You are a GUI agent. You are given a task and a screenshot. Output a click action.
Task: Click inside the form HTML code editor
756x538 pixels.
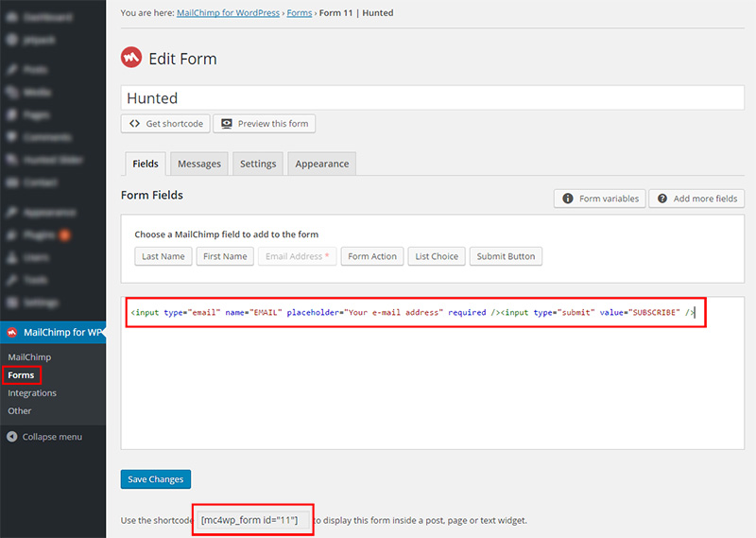click(x=433, y=373)
